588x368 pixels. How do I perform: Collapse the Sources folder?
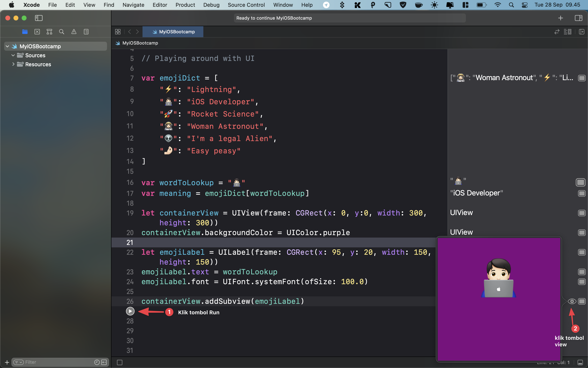tap(13, 55)
